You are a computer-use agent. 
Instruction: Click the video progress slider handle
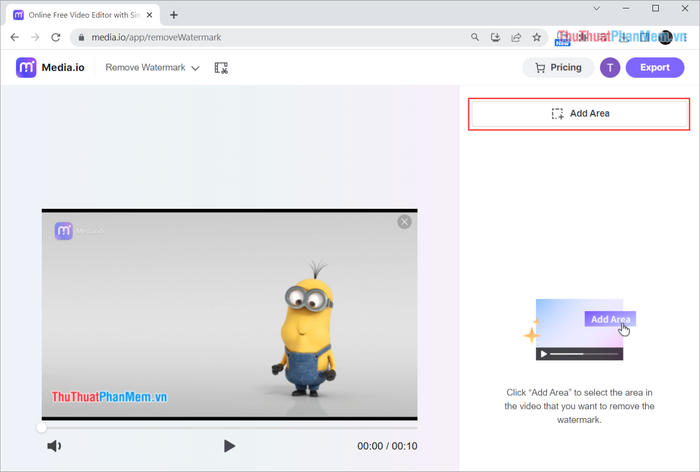click(x=41, y=428)
